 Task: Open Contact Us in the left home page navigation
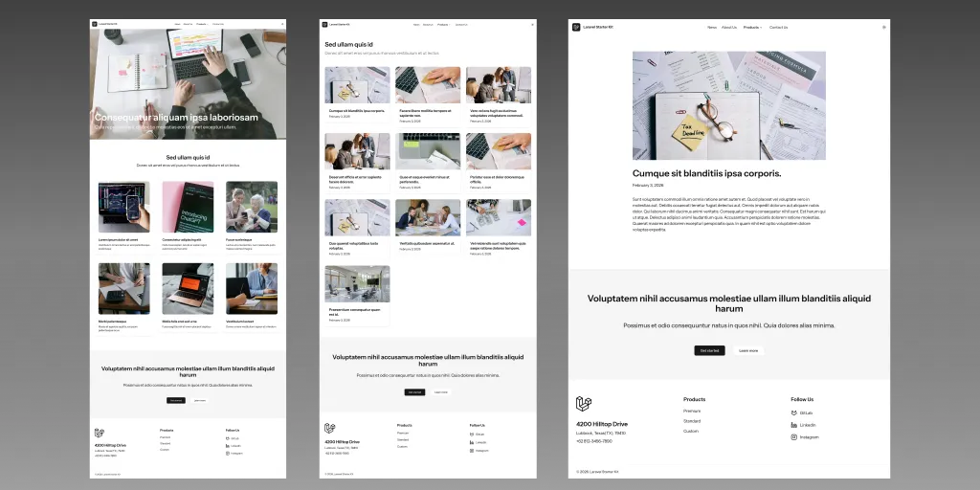point(218,24)
